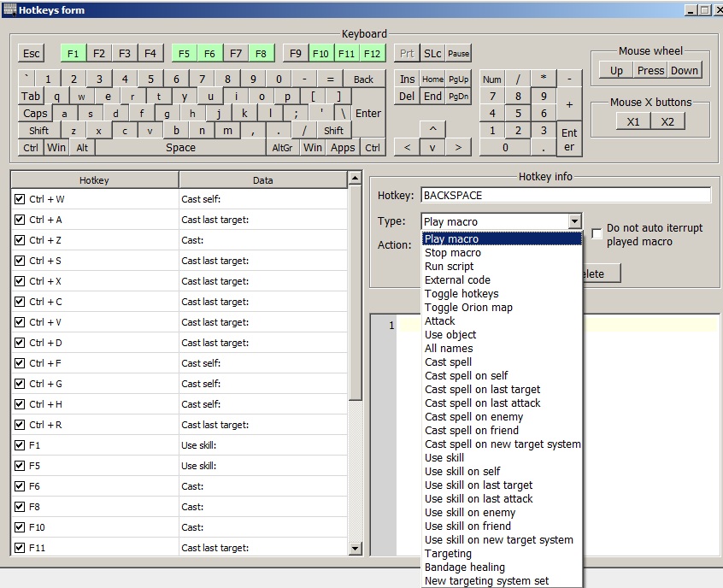The image size is (723, 588).
Task: Choose Stop macro from the list
Action: [502, 253]
